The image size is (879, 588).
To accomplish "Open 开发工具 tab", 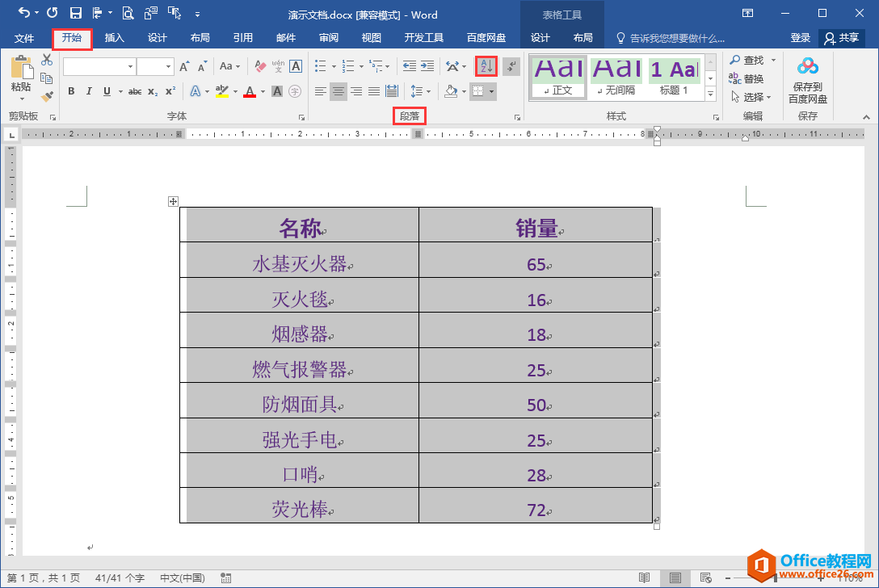I will tap(424, 38).
